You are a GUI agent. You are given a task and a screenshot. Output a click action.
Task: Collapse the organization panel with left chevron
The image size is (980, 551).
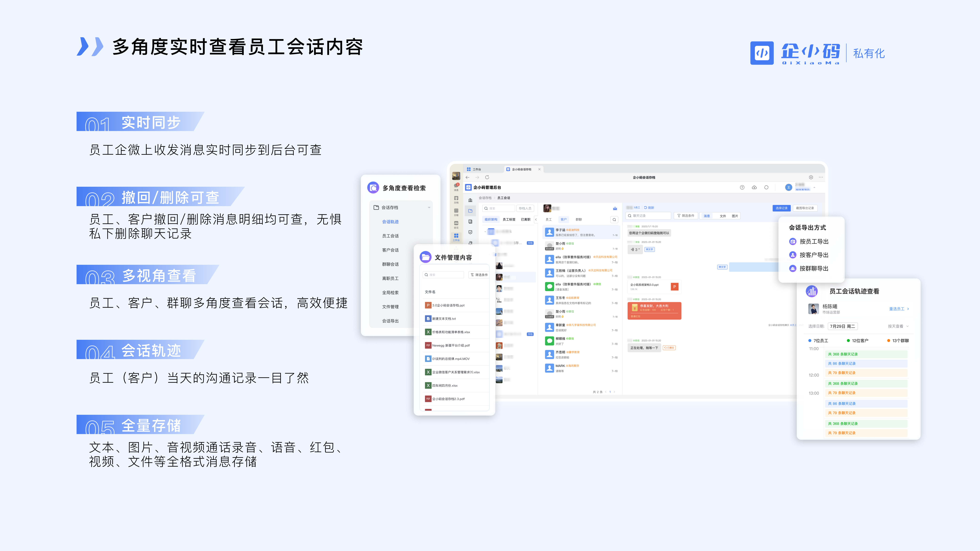pyautogui.click(x=536, y=219)
